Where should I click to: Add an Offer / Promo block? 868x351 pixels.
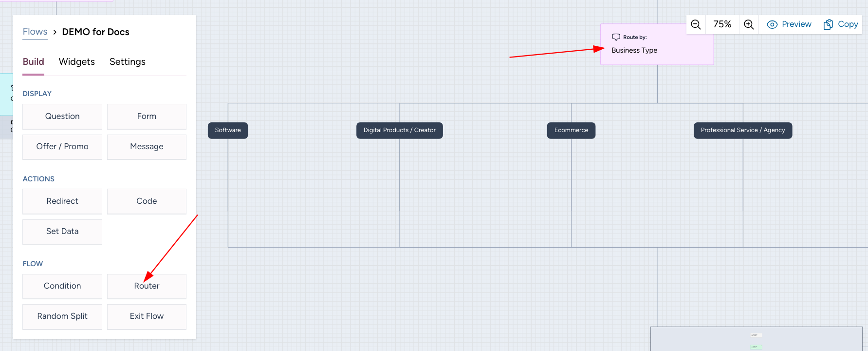tap(62, 147)
